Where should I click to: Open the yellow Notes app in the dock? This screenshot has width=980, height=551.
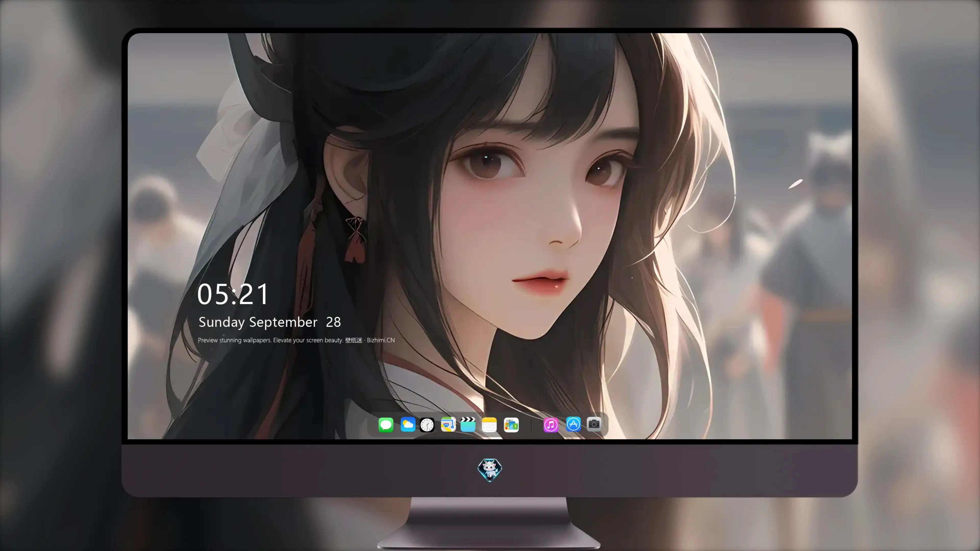489,425
